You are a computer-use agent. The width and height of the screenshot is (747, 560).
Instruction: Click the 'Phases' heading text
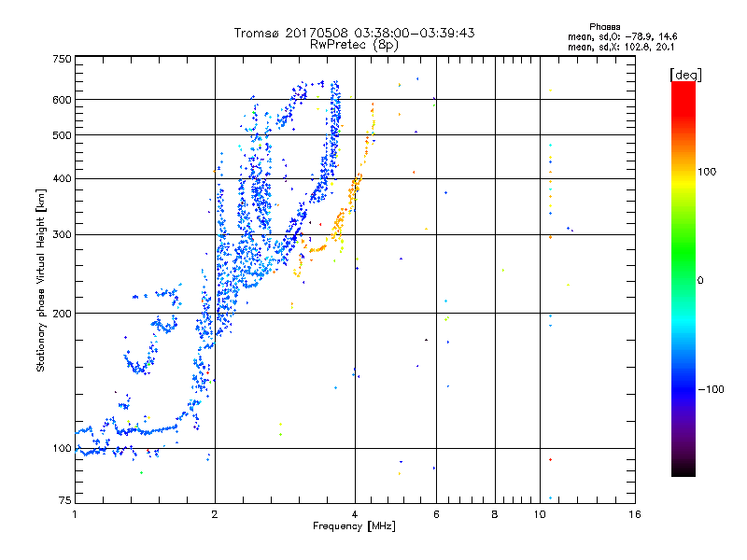604,27
